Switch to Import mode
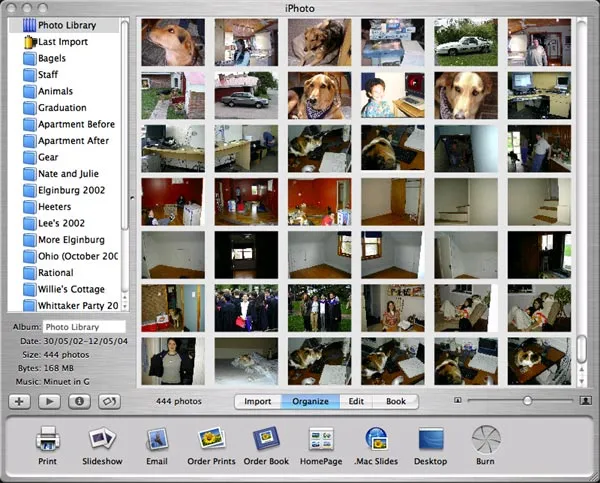 tap(258, 401)
